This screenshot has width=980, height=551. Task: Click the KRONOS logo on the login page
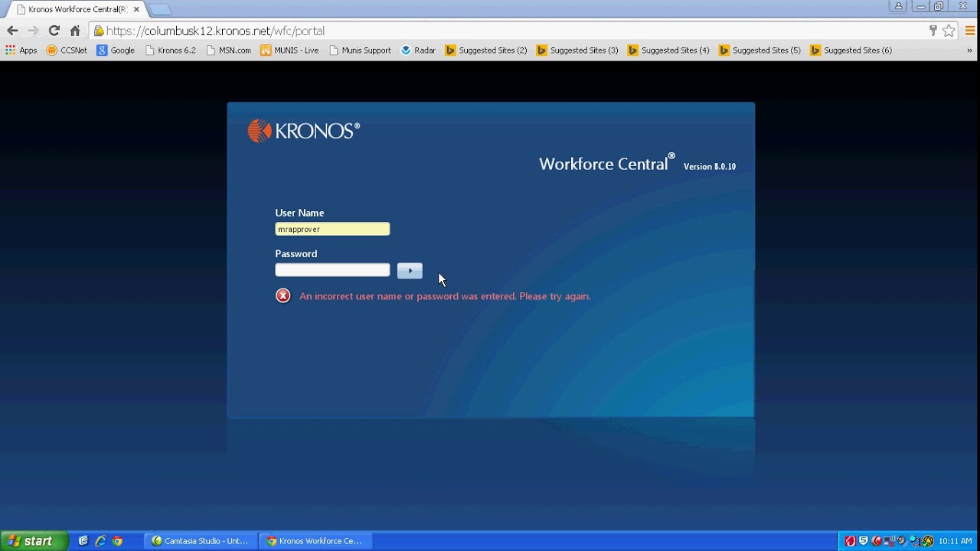point(303,130)
